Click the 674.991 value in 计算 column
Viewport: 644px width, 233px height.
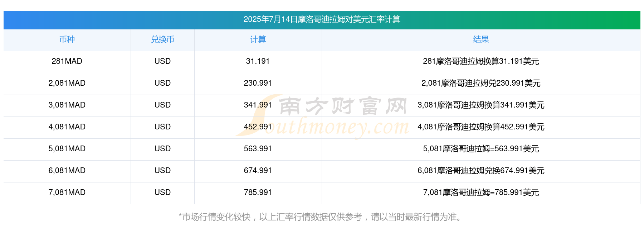pos(258,171)
